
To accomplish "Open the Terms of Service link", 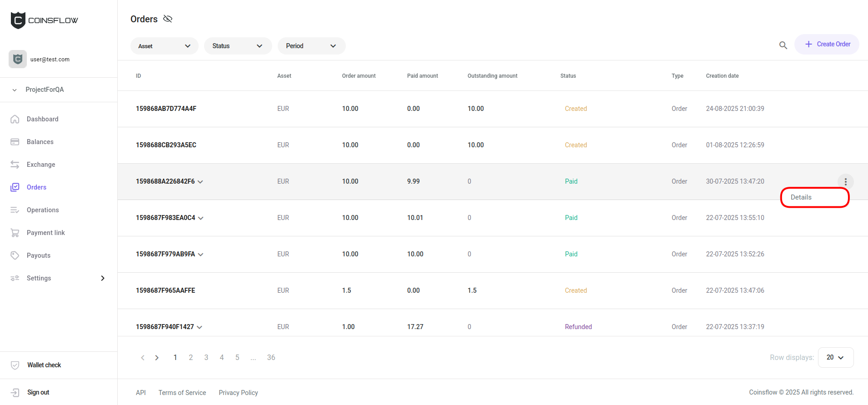I will click(x=182, y=393).
